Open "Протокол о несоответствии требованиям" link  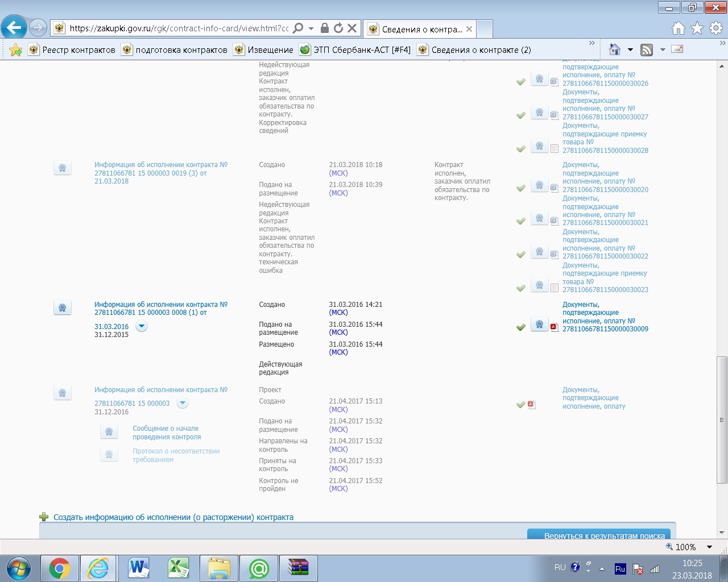[x=176, y=455]
